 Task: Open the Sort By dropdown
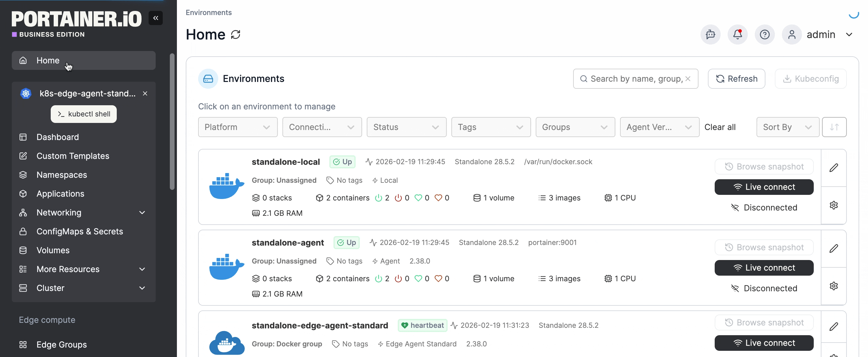pyautogui.click(x=787, y=127)
